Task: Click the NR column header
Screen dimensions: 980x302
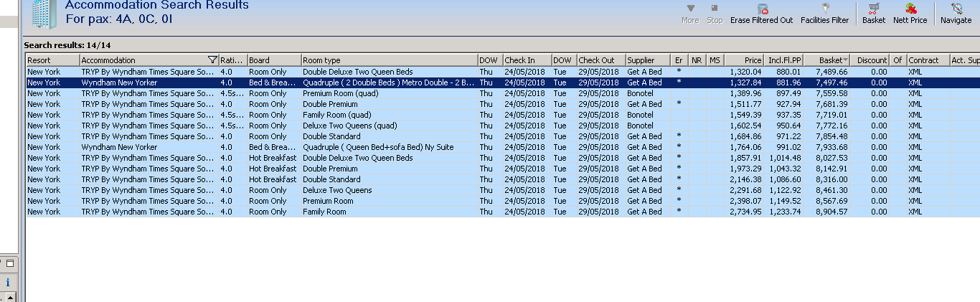Action: click(x=697, y=60)
